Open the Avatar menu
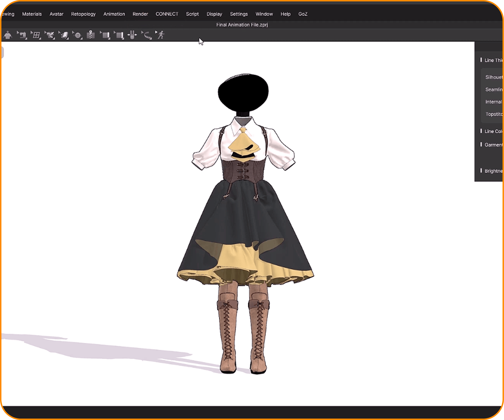The image size is (504, 420). point(56,14)
